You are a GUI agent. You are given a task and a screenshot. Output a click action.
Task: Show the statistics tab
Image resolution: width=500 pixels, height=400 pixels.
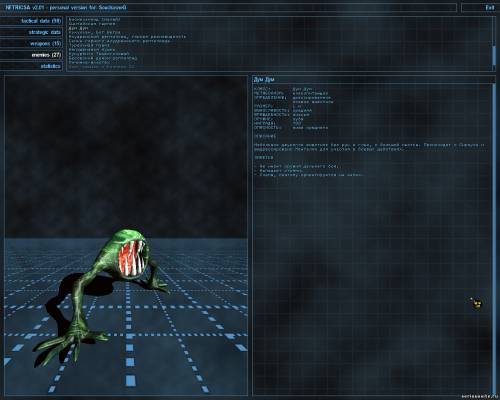coord(31,66)
